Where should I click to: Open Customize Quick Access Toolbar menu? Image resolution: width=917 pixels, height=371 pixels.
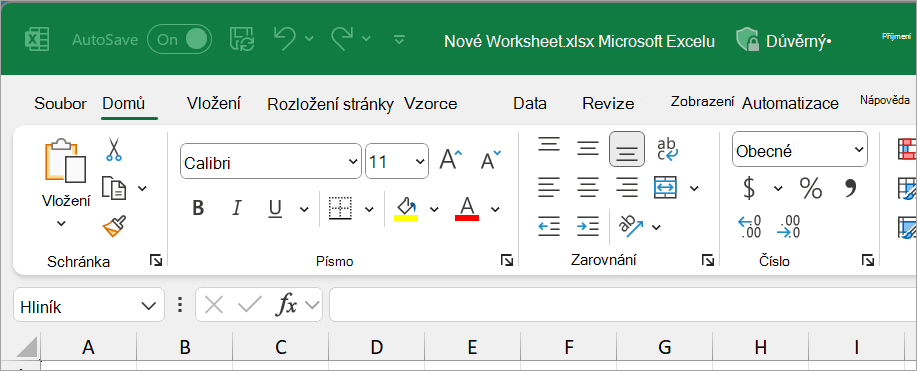tap(399, 39)
